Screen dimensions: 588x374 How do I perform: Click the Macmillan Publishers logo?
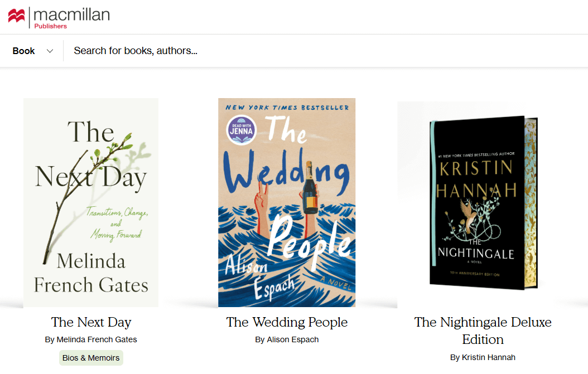point(59,16)
